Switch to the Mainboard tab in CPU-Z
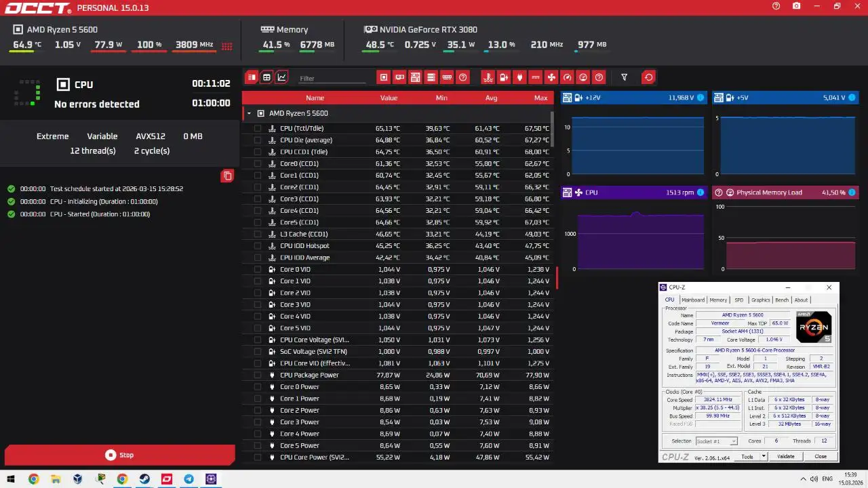The width and height of the screenshot is (868, 488). [x=692, y=300]
